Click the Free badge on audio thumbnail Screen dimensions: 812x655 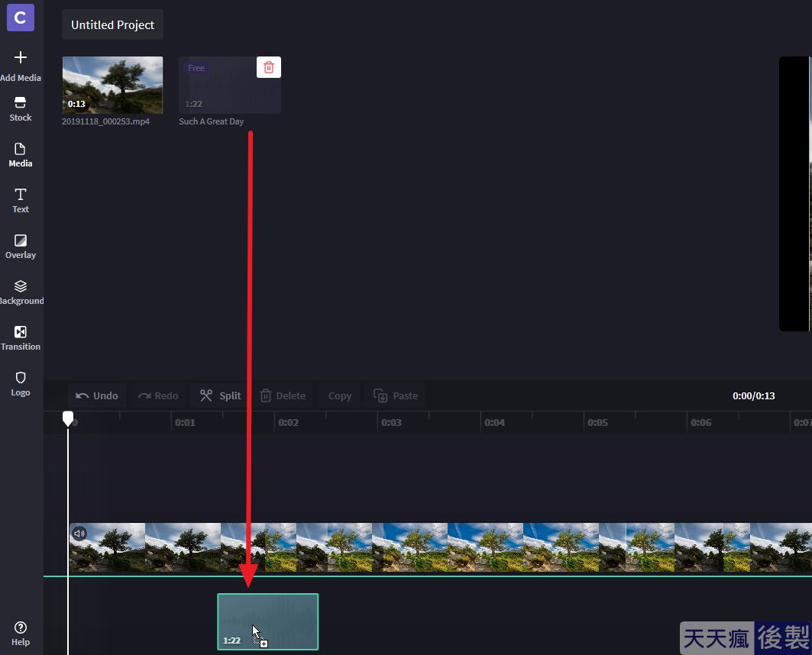pyautogui.click(x=196, y=68)
